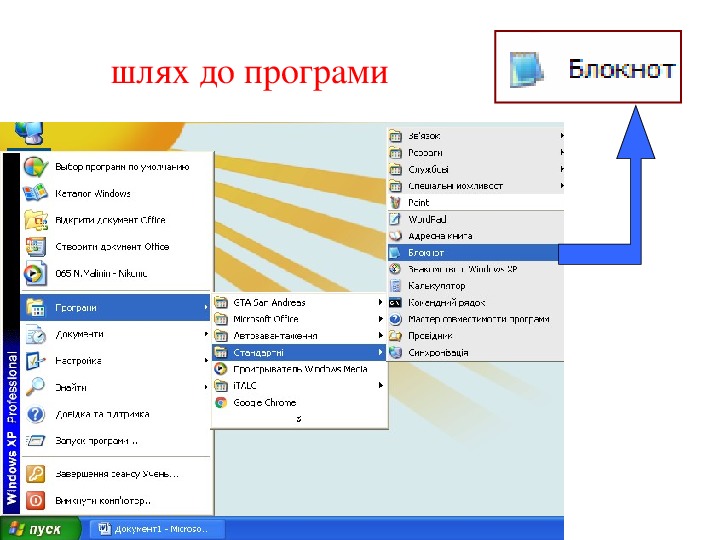Click the desktop computer icon

(28, 133)
